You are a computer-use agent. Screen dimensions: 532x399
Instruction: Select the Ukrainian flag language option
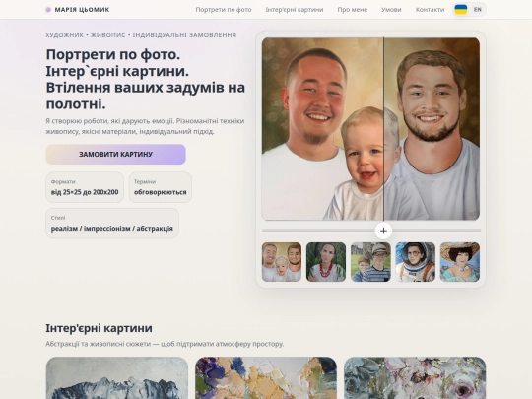click(x=461, y=10)
